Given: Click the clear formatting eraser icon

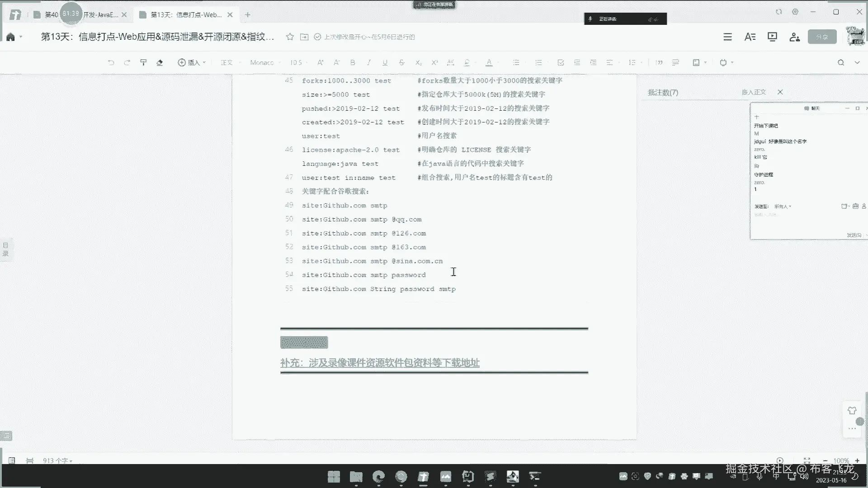Looking at the screenshot, I should click(x=160, y=62).
